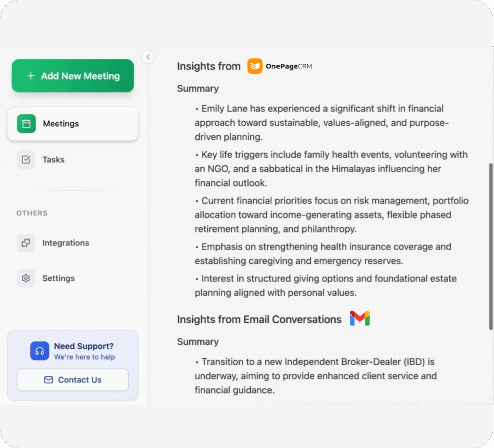Click the puzzle-piece icon for Integrations
Screen dimensions: 494x448
[26, 243]
